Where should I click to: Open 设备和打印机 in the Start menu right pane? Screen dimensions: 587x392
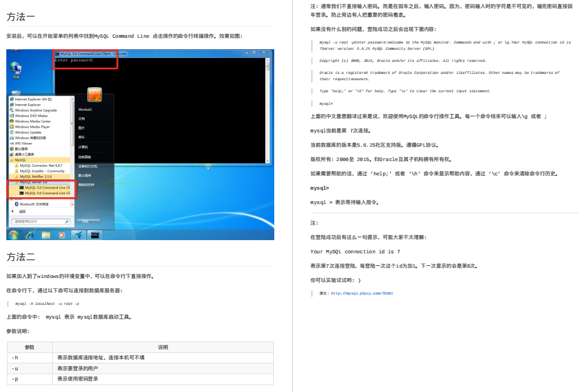88,166
